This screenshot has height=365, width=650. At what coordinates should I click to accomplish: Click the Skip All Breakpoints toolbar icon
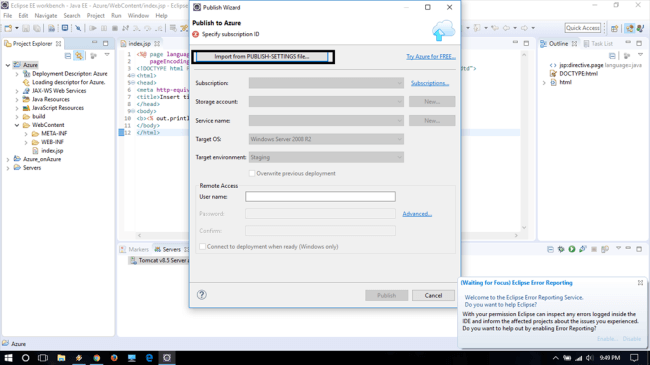point(78,28)
